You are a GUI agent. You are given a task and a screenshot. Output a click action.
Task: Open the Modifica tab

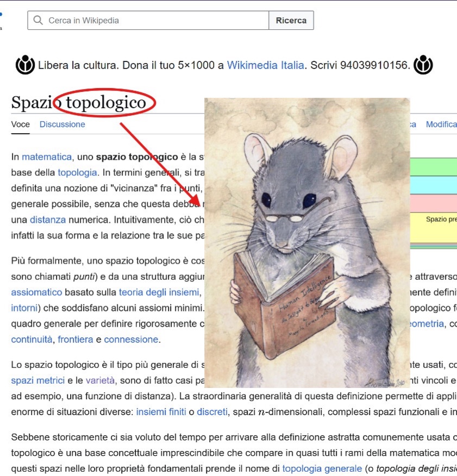(441, 124)
